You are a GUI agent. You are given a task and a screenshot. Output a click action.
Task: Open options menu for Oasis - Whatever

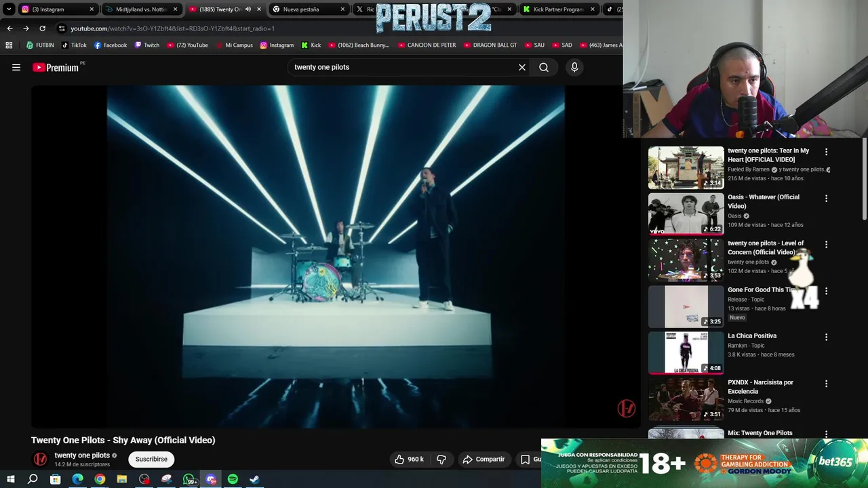click(826, 199)
